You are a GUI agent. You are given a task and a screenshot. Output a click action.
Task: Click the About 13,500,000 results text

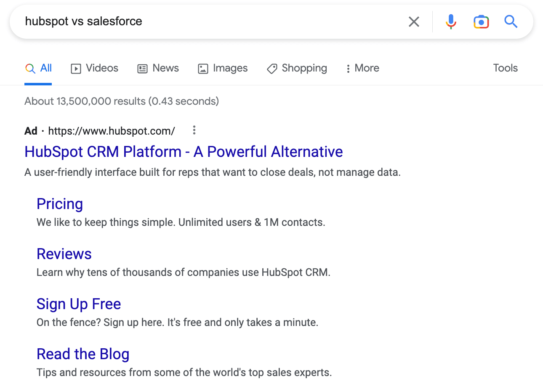click(122, 101)
